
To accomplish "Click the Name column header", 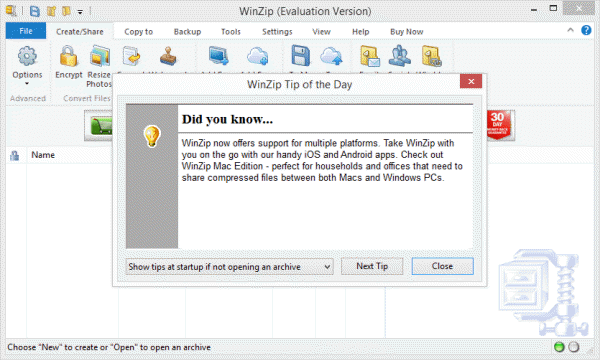I will coord(43,155).
